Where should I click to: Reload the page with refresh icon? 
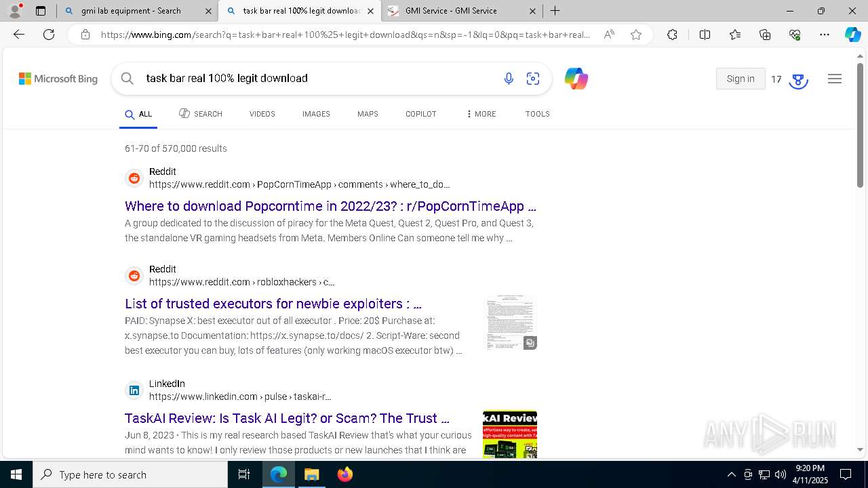49,35
